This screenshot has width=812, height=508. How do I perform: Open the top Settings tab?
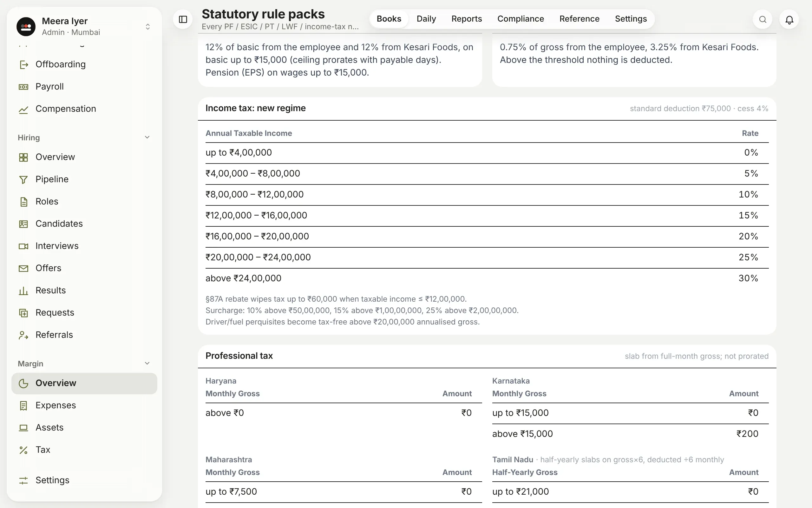631,19
